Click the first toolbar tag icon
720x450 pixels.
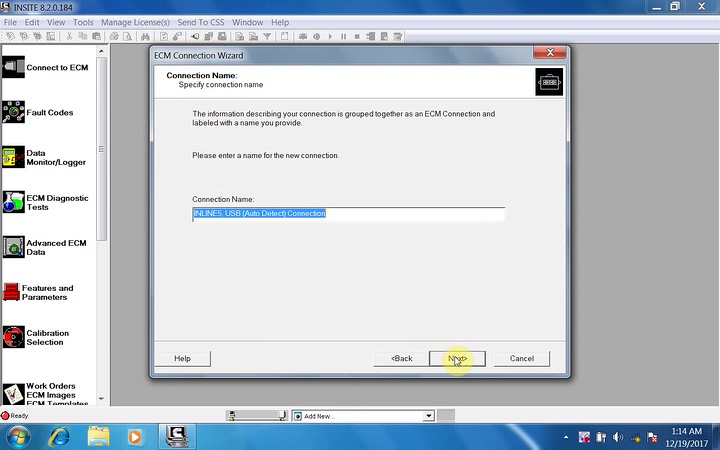pos(10,36)
